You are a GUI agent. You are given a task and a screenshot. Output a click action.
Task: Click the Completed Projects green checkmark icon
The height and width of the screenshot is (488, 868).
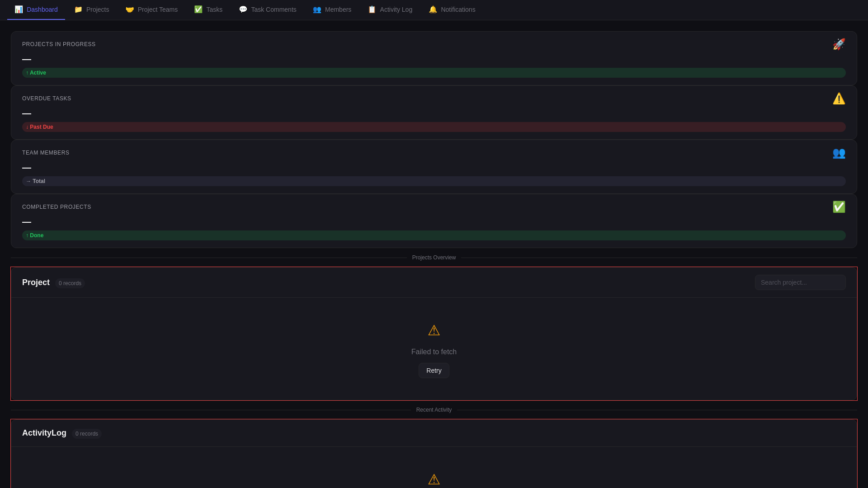click(839, 207)
